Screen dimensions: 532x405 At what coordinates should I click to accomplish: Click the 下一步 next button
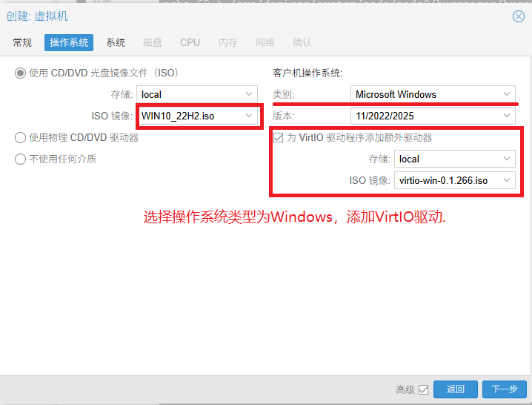505,389
